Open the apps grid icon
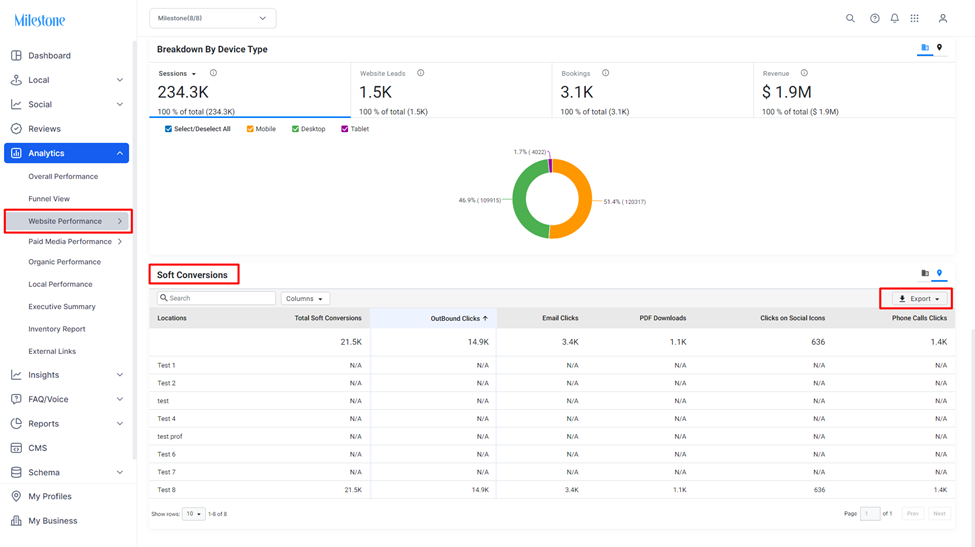Viewport: 975px width, 547px height. coord(914,19)
